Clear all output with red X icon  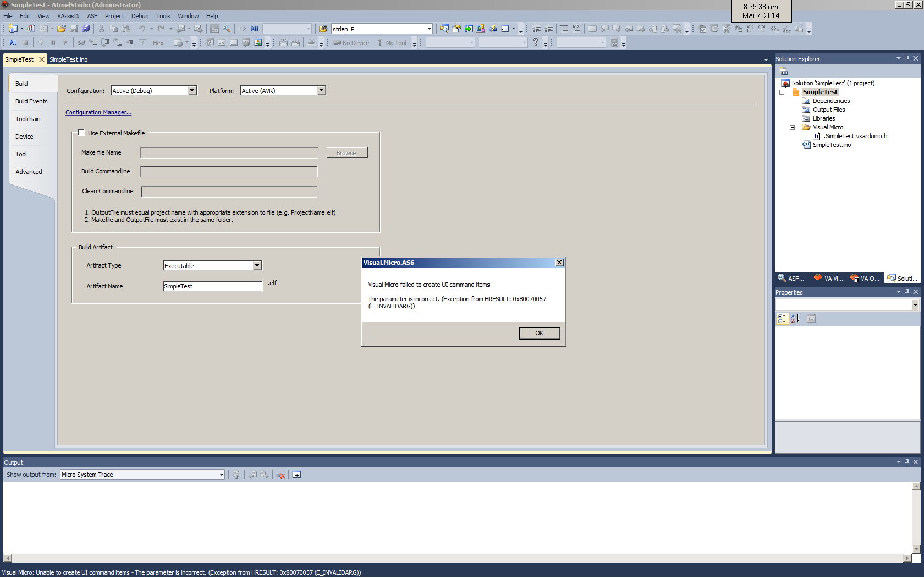281,475
